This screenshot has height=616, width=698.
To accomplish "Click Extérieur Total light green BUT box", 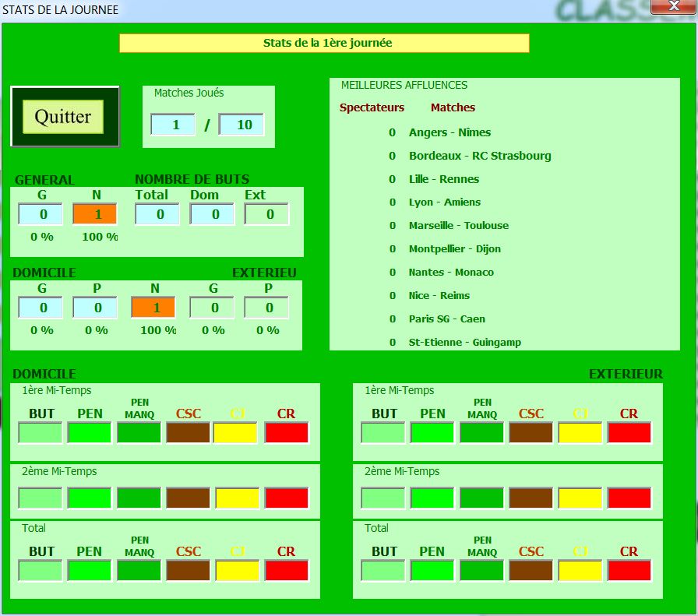I will pyautogui.click(x=383, y=571).
